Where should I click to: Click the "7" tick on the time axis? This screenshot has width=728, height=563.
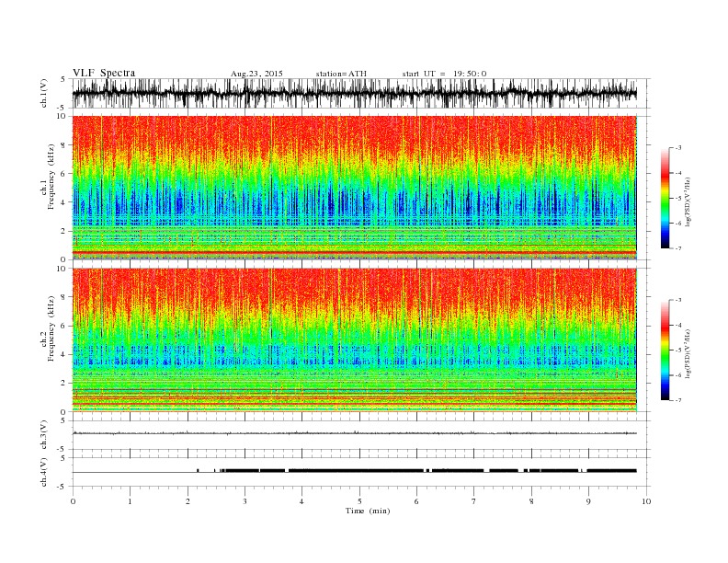[x=474, y=501]
